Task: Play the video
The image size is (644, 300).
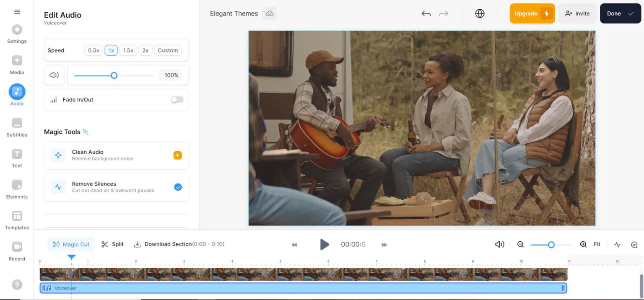Action: click(x=325, y=244)
